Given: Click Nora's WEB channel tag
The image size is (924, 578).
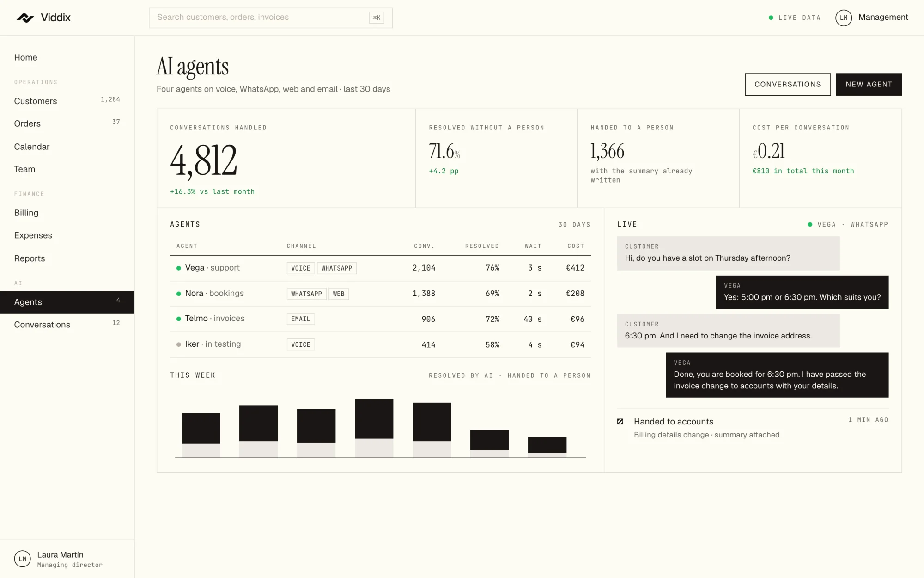Looking at the screenshot, I should [x=339, y=294].
